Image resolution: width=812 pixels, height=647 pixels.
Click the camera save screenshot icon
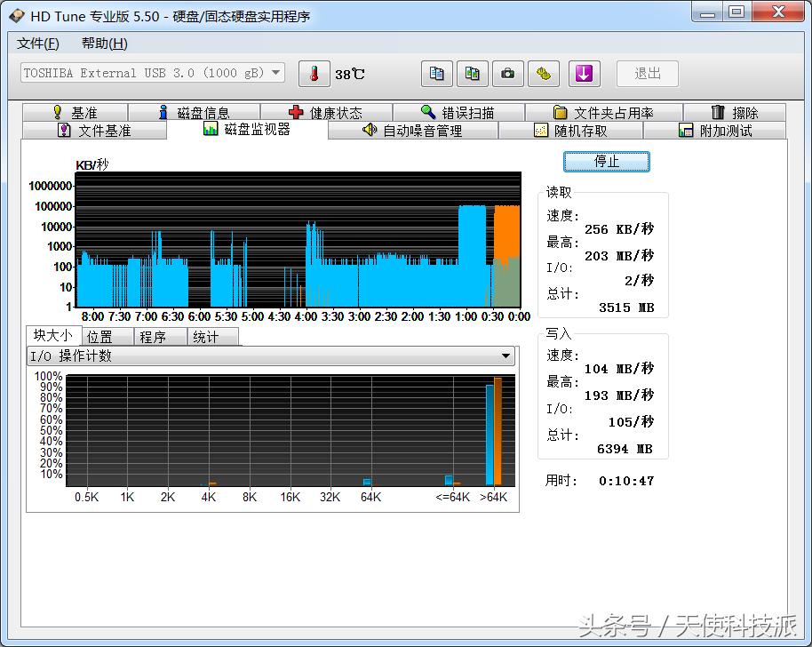(x=507, y=74)
